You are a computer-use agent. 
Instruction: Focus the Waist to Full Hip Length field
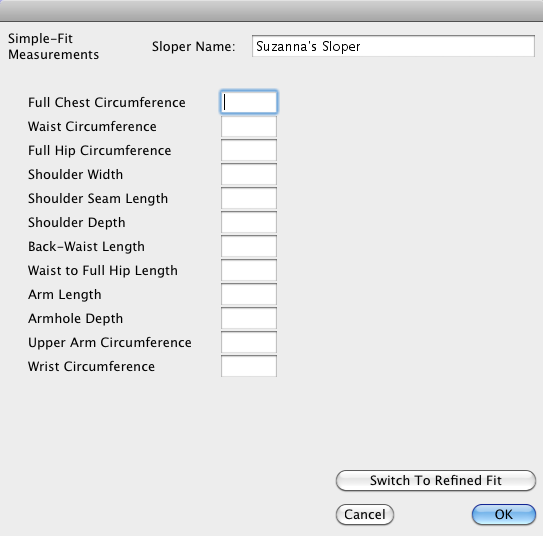(249, 270)
